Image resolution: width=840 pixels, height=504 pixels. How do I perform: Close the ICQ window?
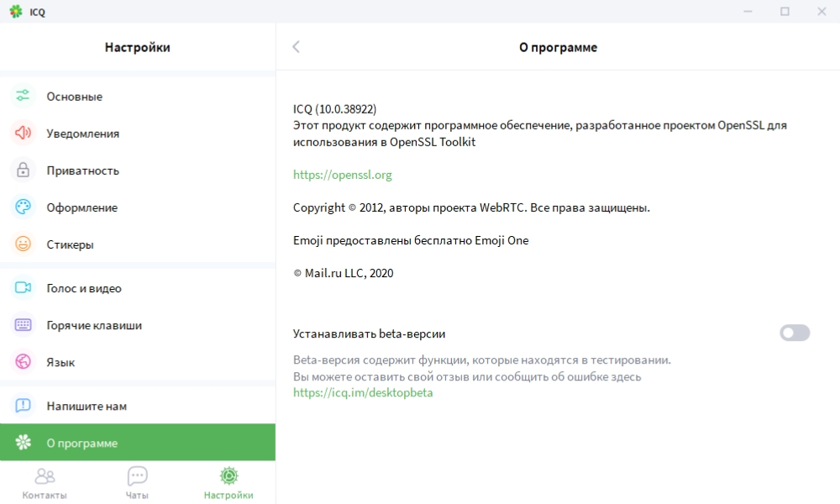coord(822,11)
